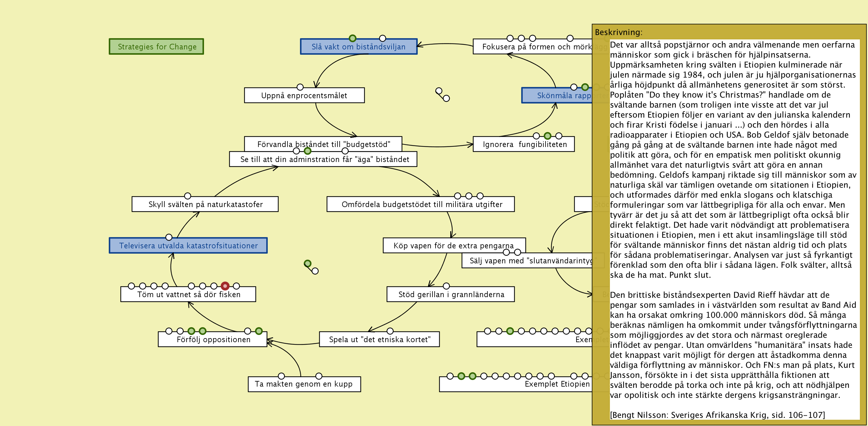Click the Ta makten genom en kupp node
868x426 pixels.
coord(304,384)
